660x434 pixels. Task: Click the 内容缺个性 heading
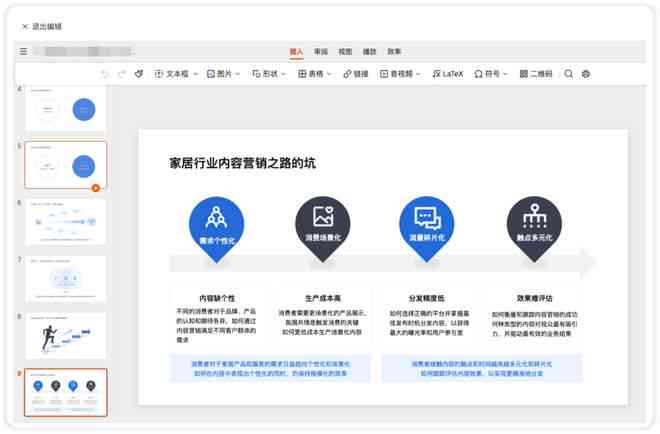[217, 298]
